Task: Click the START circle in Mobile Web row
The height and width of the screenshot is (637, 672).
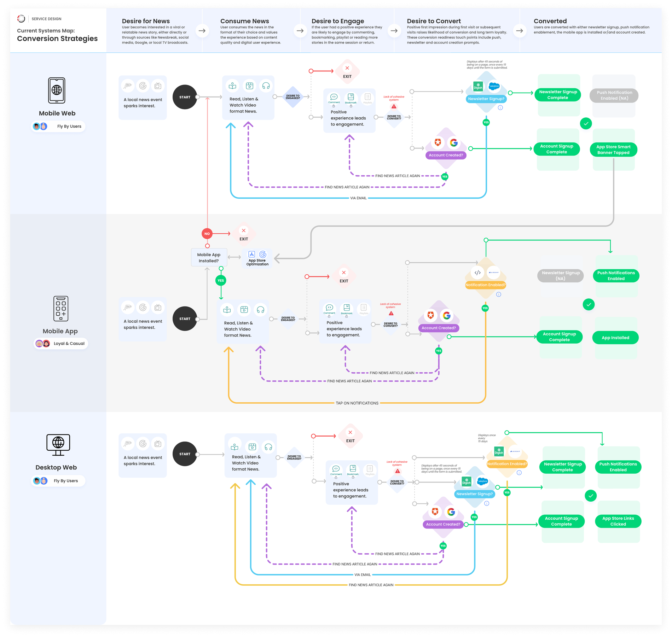Action: (185, 97)
